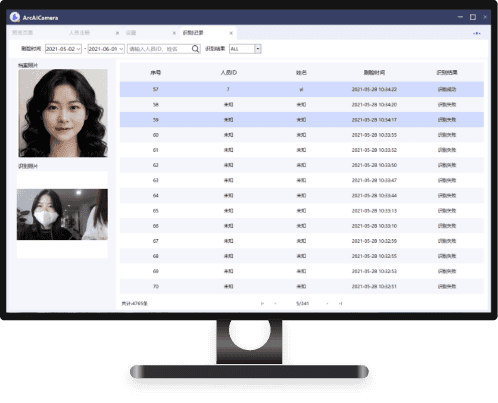The height and width of the screenshot is (403, 498).
Task: Click the ArcAICamera logo icon
Action: click(15, 17)
